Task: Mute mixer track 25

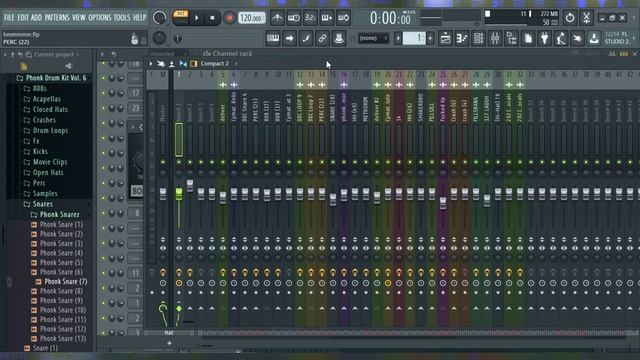Action: click(x=443, y=162)
